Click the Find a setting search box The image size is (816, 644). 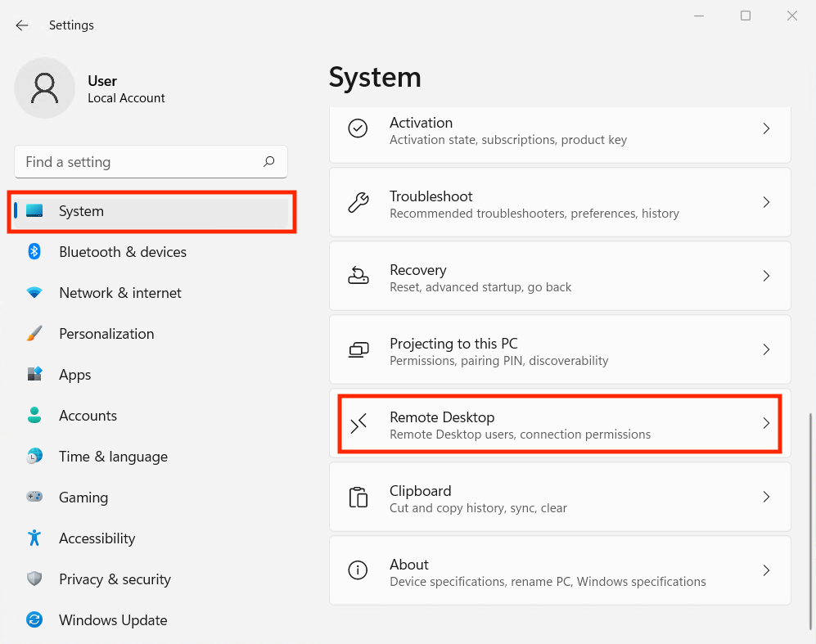139,162
